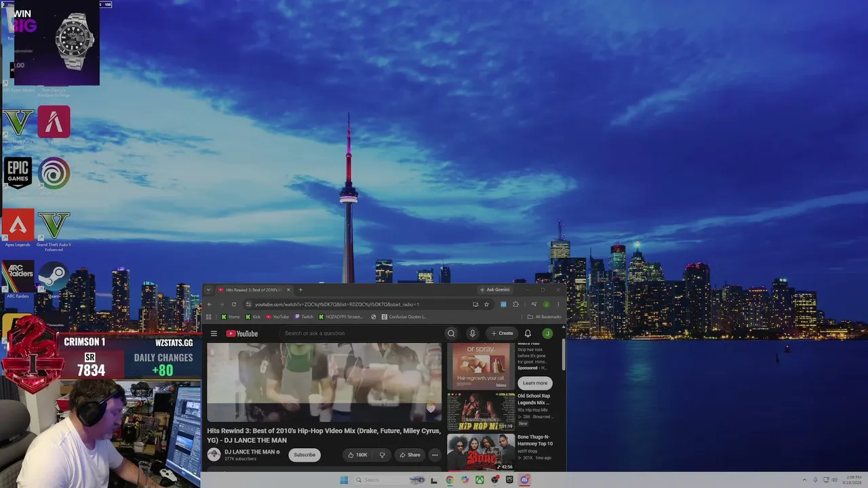Open the Twitch bookmark
Screen dimensions: 868x488
[x=304, y=317]
